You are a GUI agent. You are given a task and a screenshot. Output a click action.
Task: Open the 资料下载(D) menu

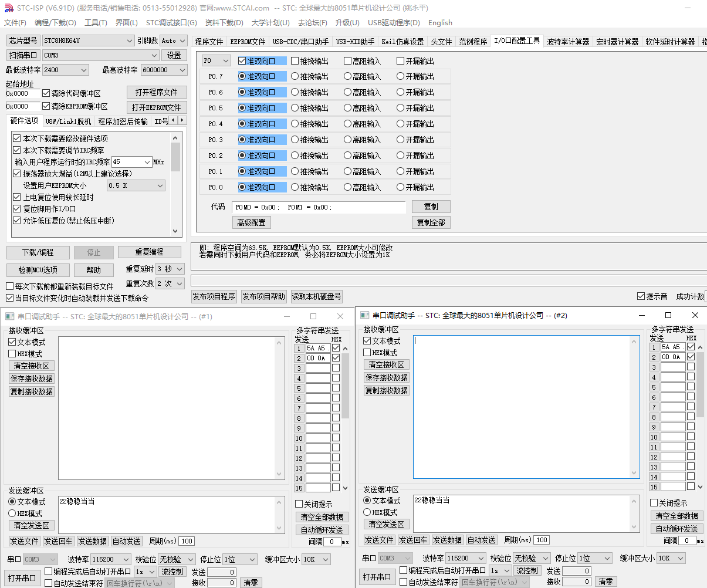click(x=224, y=22)
